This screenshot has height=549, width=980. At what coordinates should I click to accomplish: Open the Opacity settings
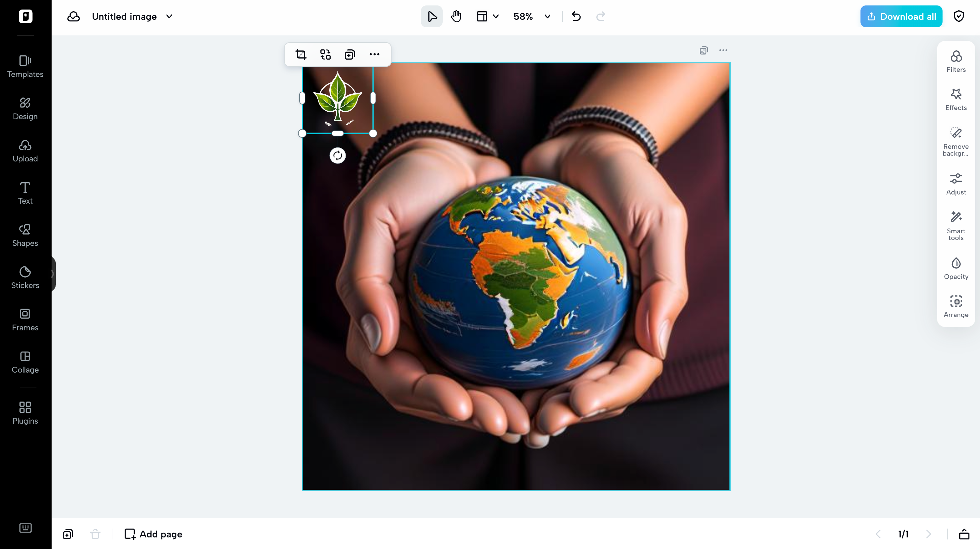click(956, 267)
